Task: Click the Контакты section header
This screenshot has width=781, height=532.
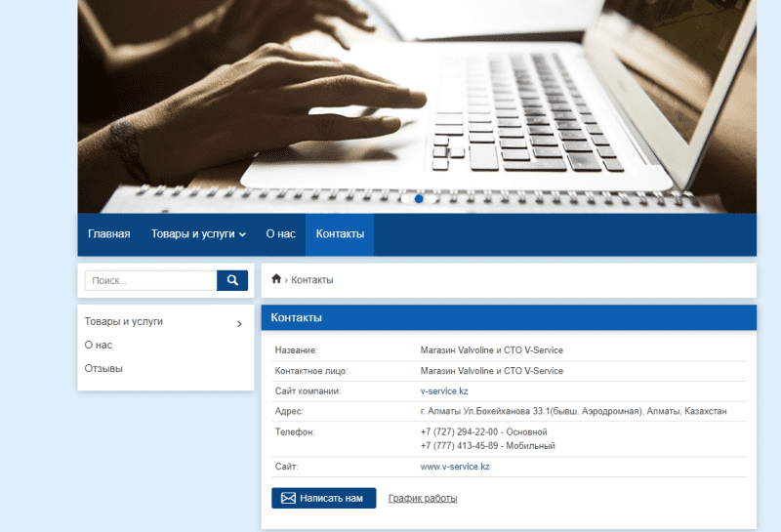Action: 509,318
